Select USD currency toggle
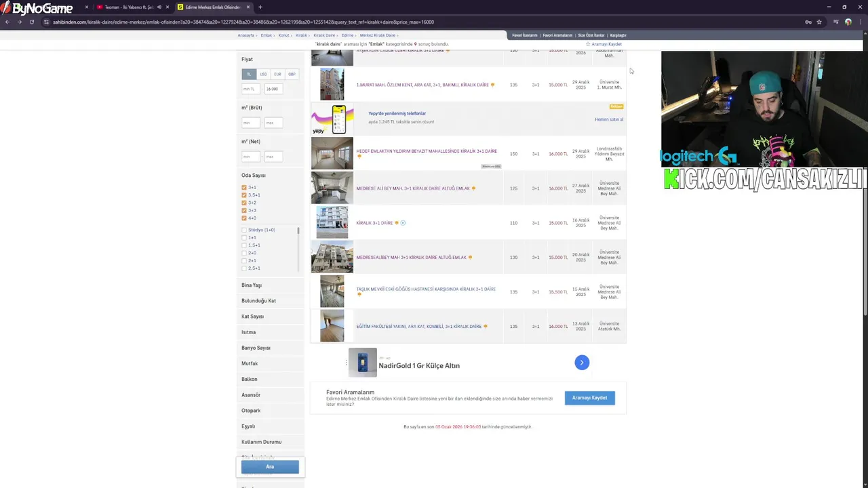 point(263,74)
